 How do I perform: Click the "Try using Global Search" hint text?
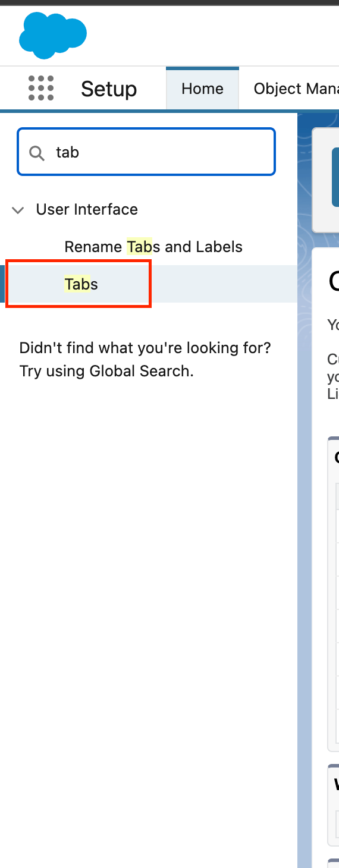pos(106,371)
